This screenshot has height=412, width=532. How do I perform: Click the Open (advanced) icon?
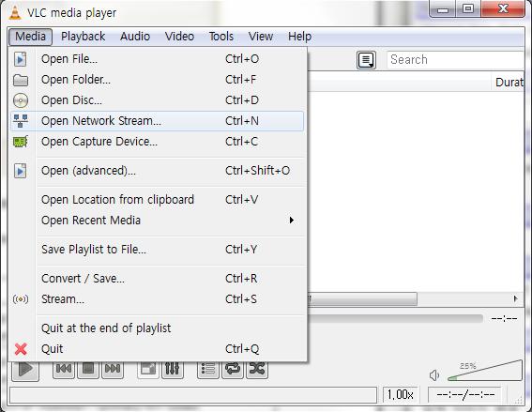[x=21, y=171]
